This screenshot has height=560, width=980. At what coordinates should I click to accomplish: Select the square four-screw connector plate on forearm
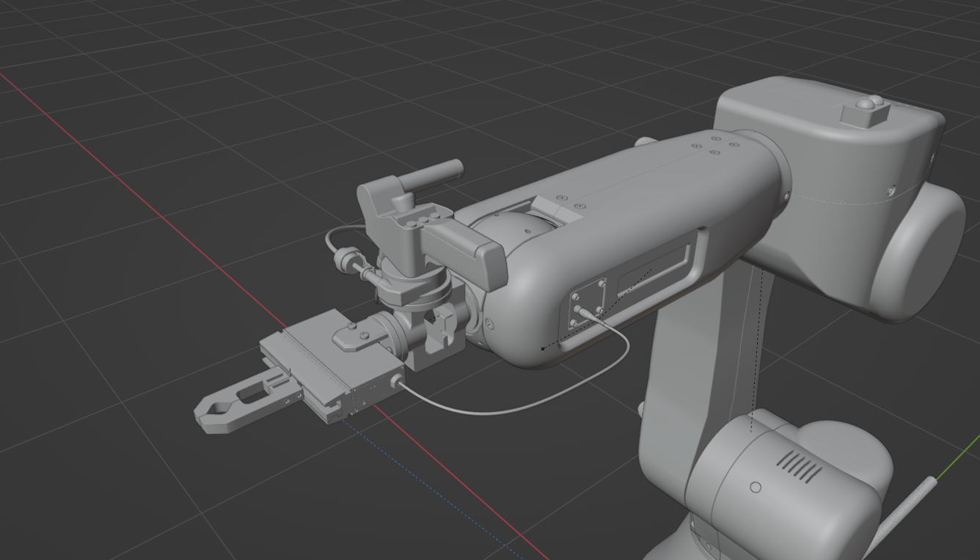coord(589,305)
